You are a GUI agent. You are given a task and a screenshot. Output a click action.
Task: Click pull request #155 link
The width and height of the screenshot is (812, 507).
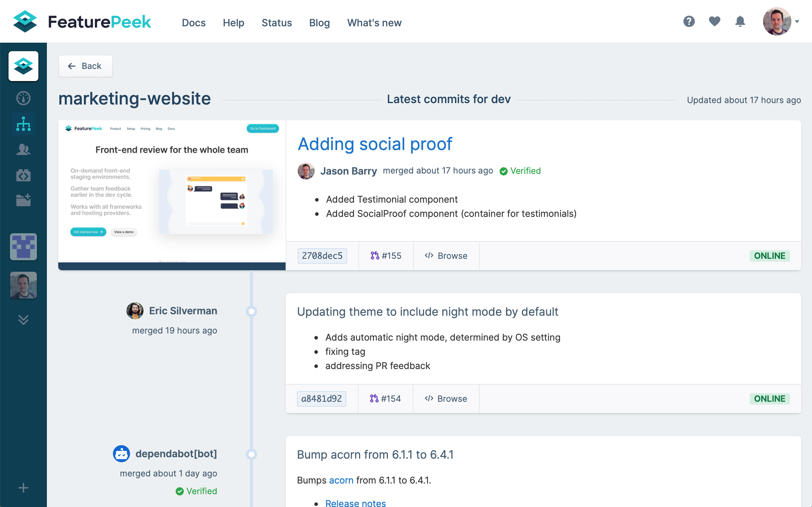[386, 256]
